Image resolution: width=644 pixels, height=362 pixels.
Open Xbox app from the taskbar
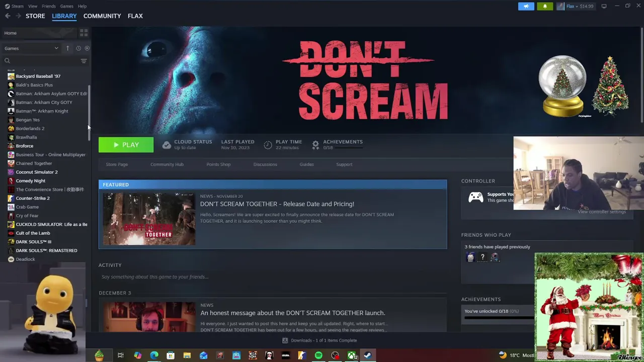point(352,355)
